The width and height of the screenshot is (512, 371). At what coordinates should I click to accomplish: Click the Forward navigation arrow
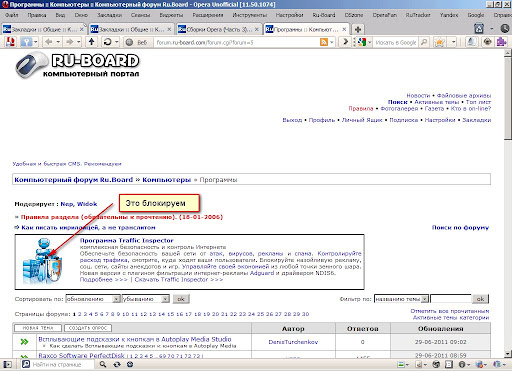(x=69, y=42)
